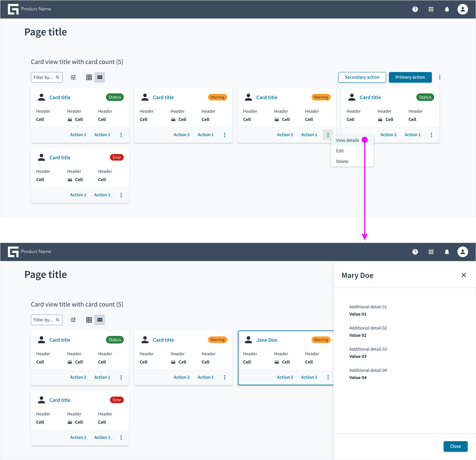Screen dimensions: 476x460
Task: Switch to table view in screen with Mary Doe panel
Action: coord(89,320)
